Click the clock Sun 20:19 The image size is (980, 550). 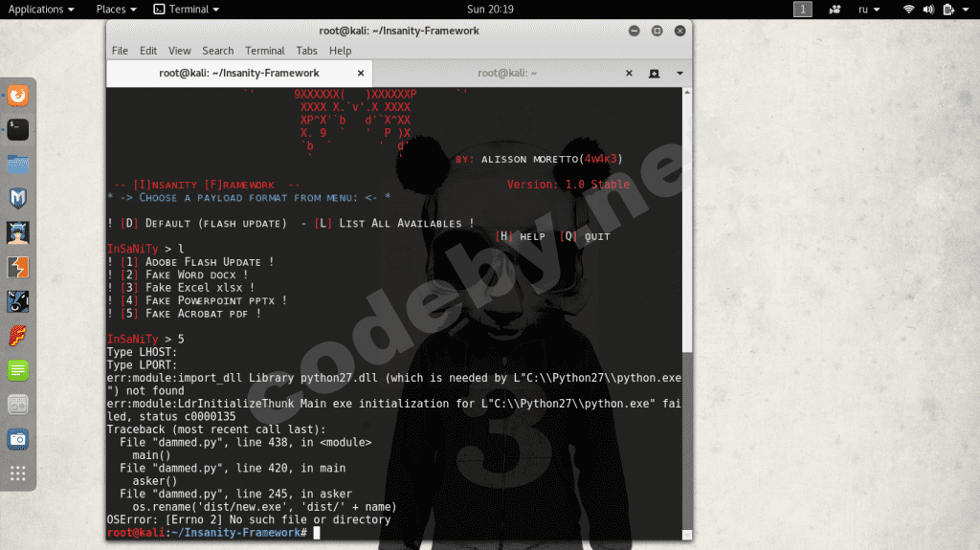tap(490, 10)
